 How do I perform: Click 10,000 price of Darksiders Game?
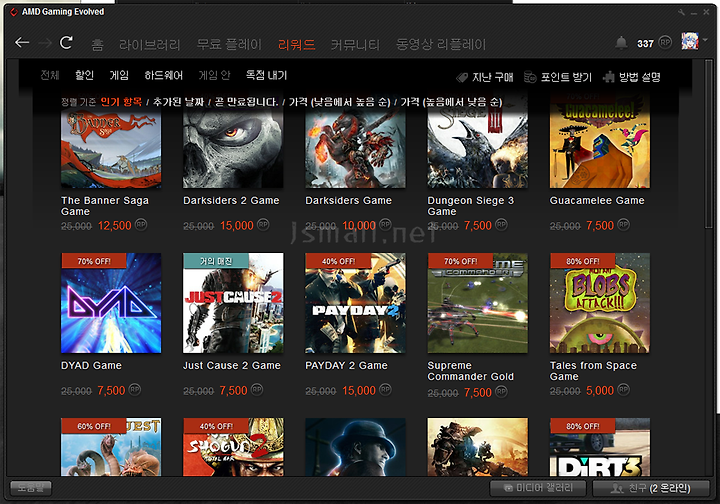pos(359,225)
